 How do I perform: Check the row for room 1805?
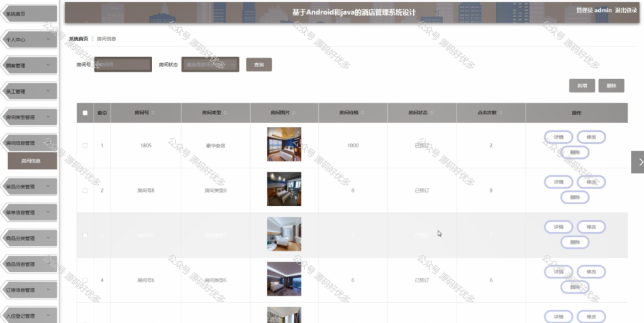point(85,145)
